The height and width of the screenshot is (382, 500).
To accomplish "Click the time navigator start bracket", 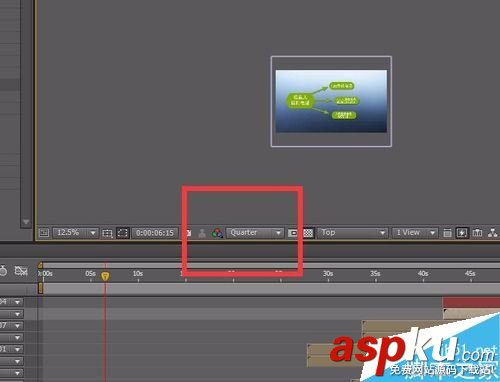I will point(40,265).
